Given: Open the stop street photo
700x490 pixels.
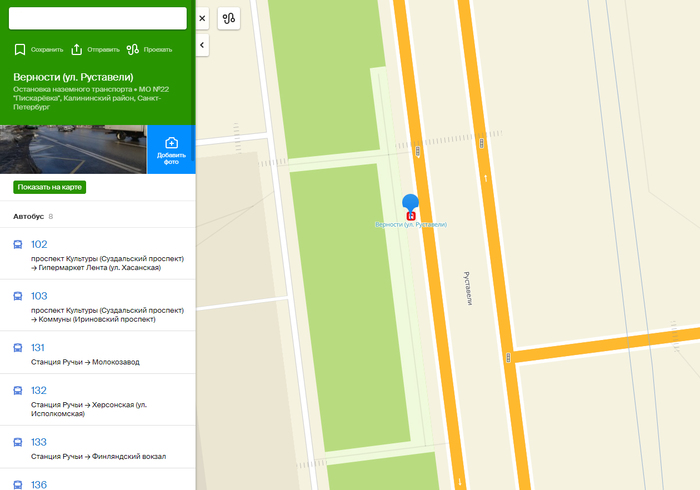Looking at the screenshot, I should (73, 149).
